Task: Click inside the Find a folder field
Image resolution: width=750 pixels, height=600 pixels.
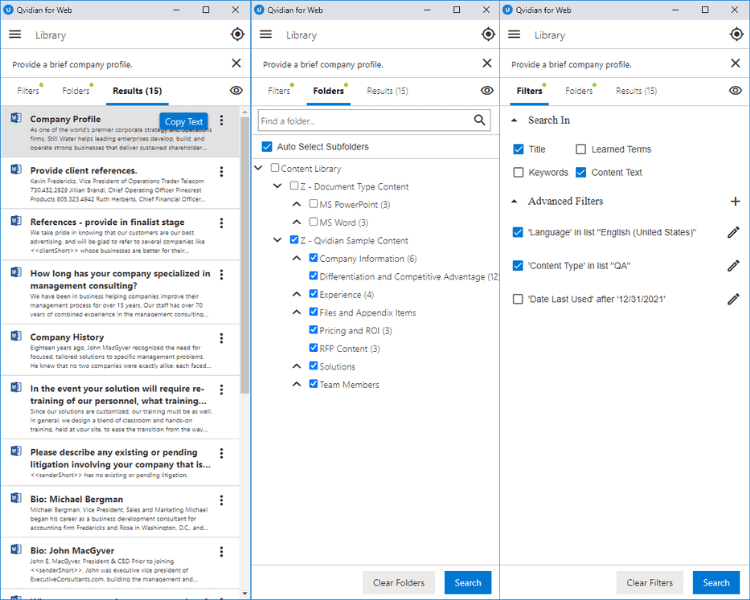Action: tap(363, 121)
